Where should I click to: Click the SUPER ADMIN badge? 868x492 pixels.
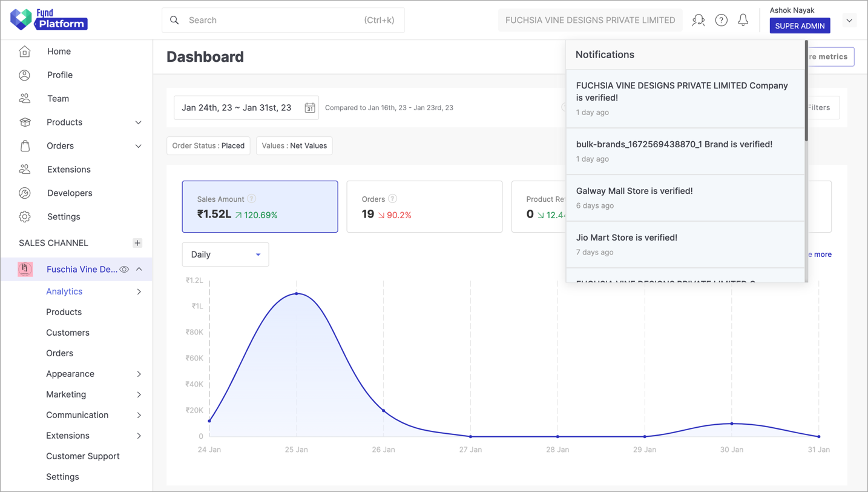click(x=800, y=26)
